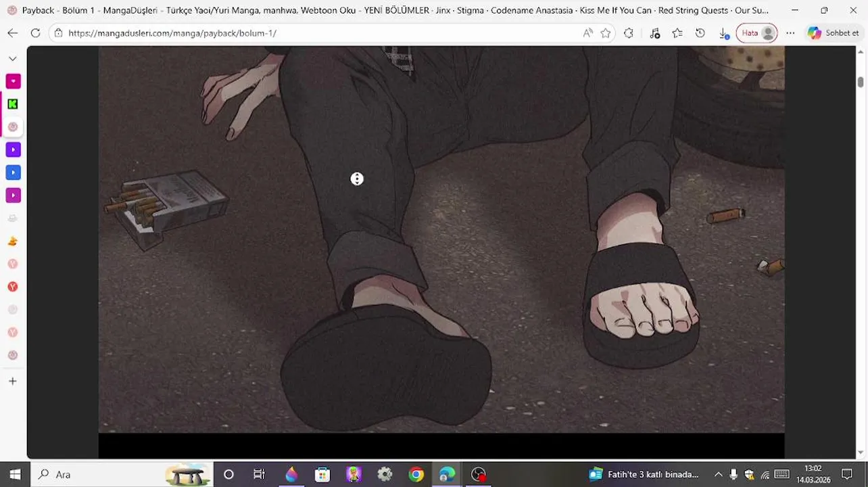Switch to the pink heart tab

coord(13,81)
